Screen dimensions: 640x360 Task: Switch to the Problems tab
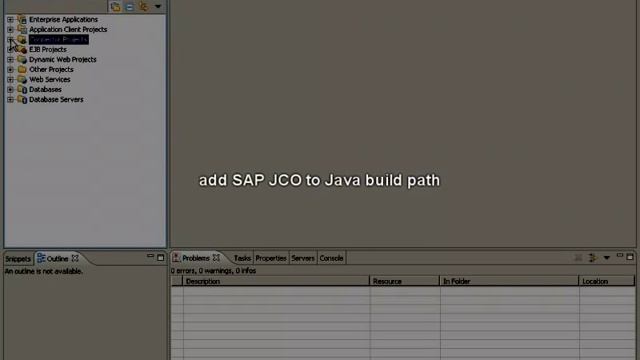click(x=196, y=258)
